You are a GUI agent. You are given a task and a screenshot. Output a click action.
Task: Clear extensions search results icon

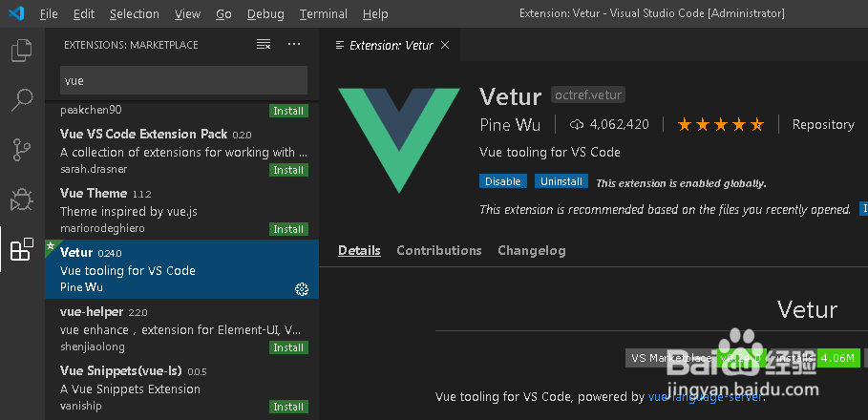click(264, 44)
